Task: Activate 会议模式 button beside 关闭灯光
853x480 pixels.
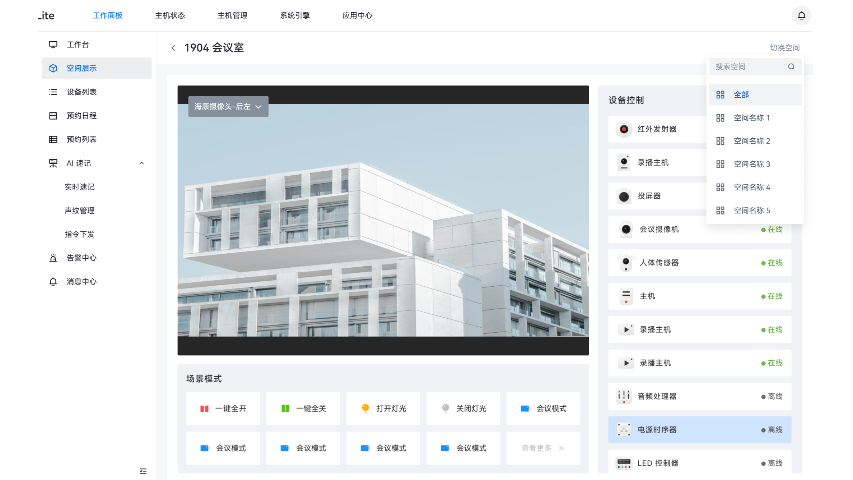Action: (543, 408)
